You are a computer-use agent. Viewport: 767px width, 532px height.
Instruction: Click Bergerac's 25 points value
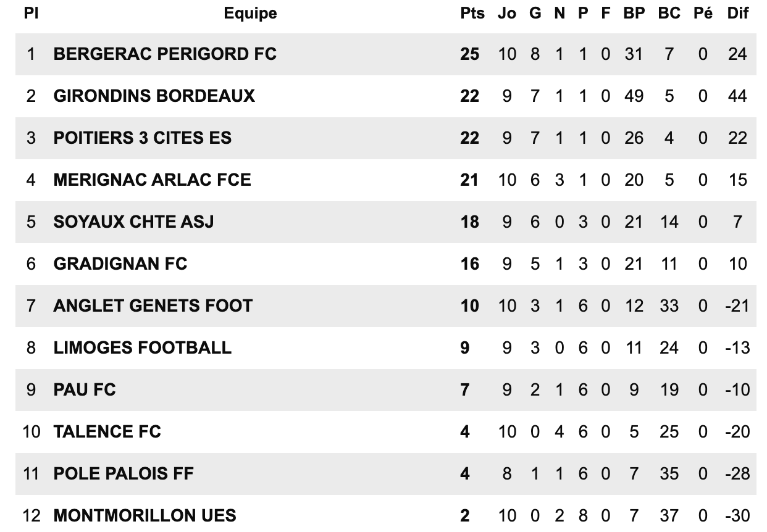pyautogui.click(x=470, y=54)
